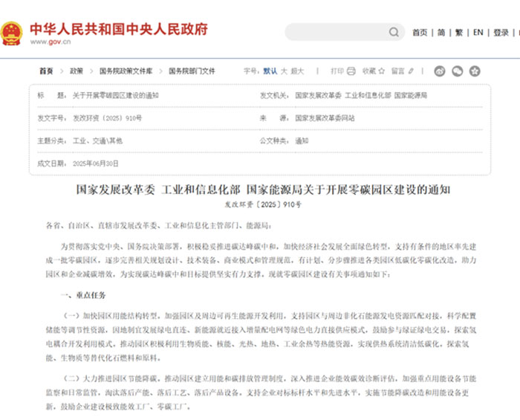Click inside the search input box
This screenshot has width=520, height=420.
pos(334,33)
